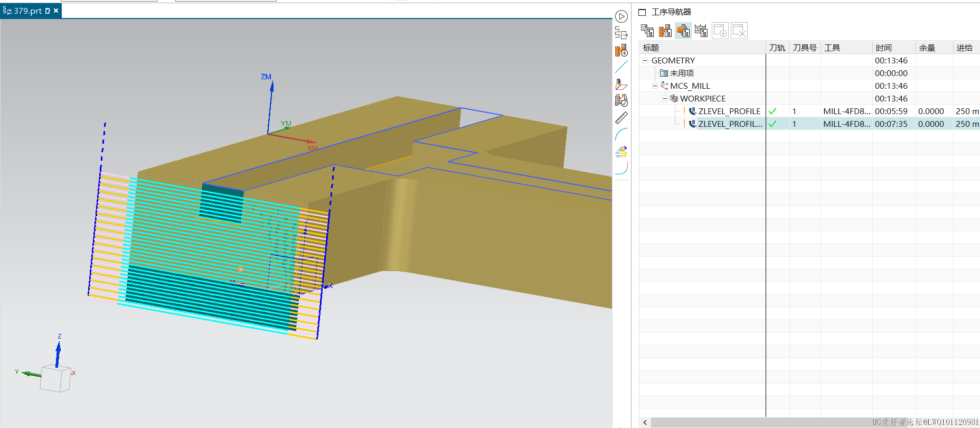The width and height of the screenshot is (980, 428).
Task: Click the view triad cube in viewport
Action: [x=55, y=378]
